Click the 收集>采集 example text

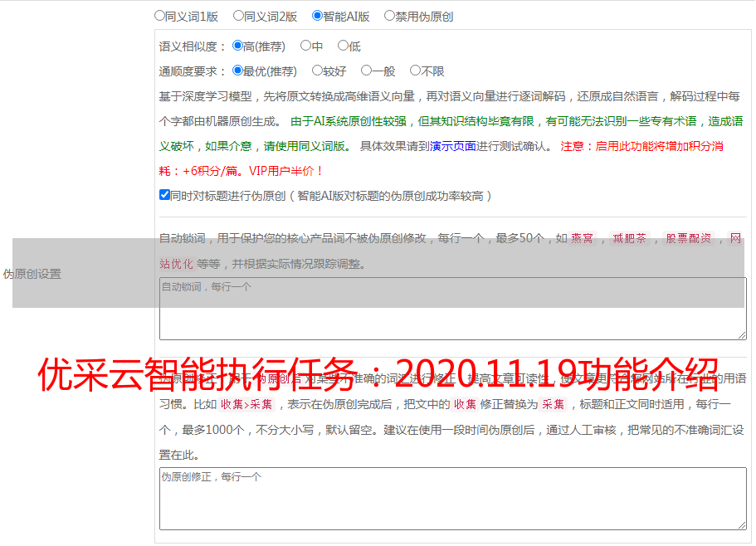pos(246,404)
